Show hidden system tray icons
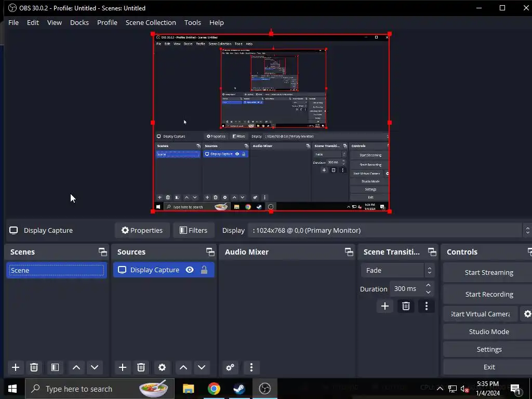532x399 pixels. click(440, 389)
